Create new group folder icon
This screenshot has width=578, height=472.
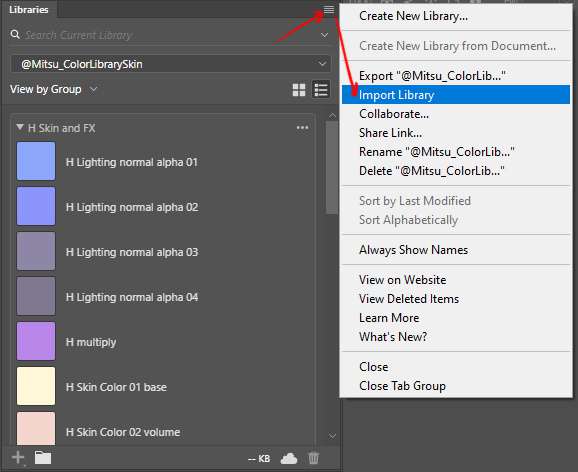(x=43, y=458)
